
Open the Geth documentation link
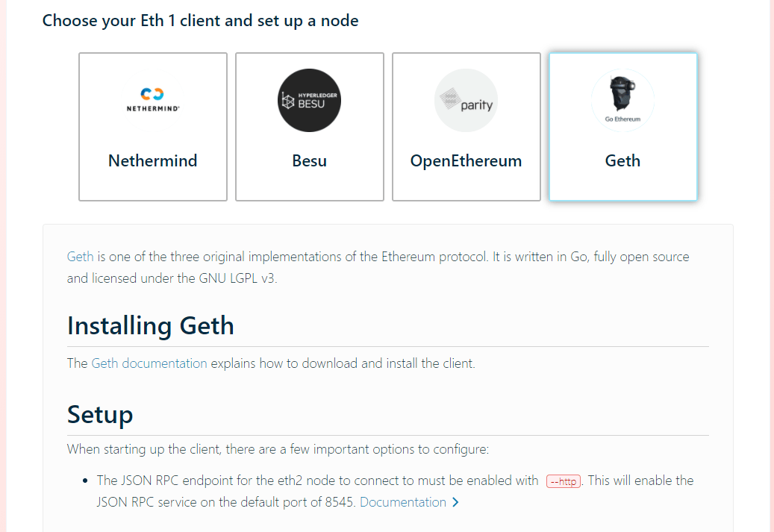[x=149, y=363]
